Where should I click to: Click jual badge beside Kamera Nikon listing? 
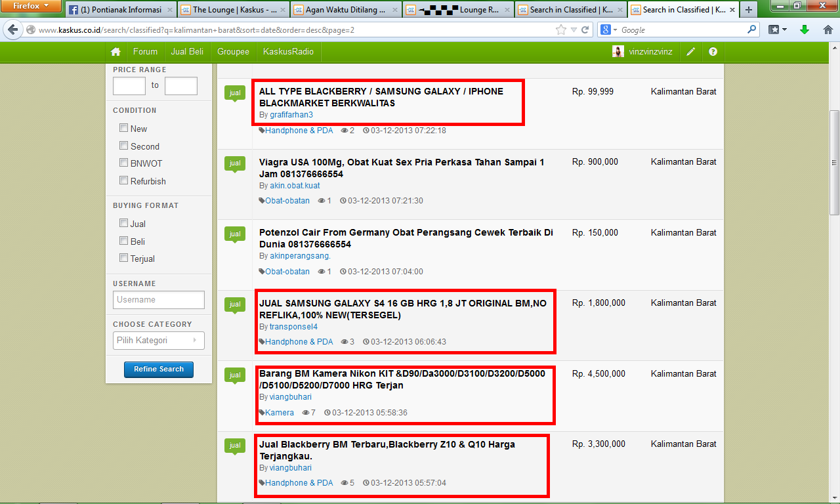point(235,375)
